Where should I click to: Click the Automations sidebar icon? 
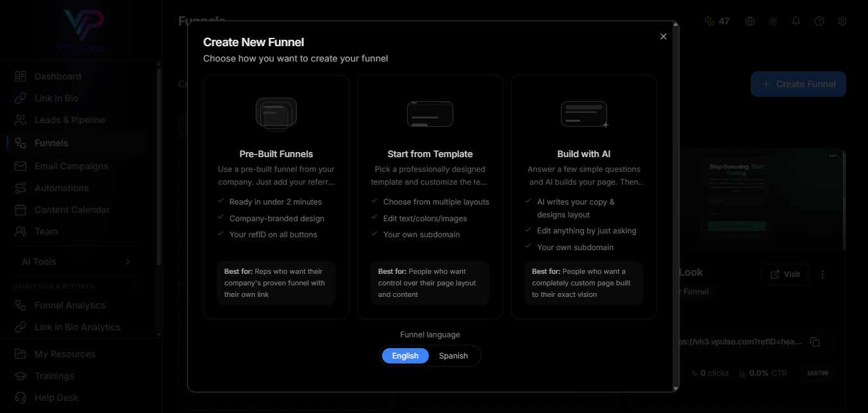pyautogui.click(x=21, y=188)
